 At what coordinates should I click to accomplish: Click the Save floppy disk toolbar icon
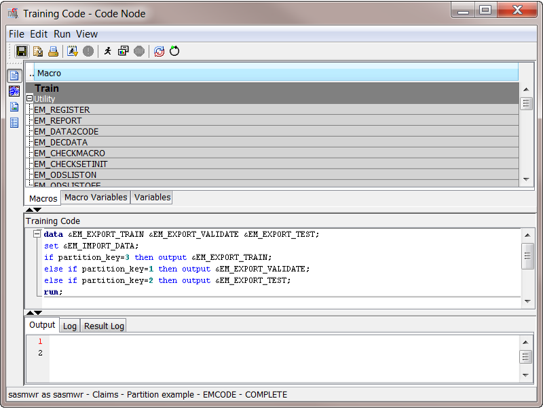21,51
